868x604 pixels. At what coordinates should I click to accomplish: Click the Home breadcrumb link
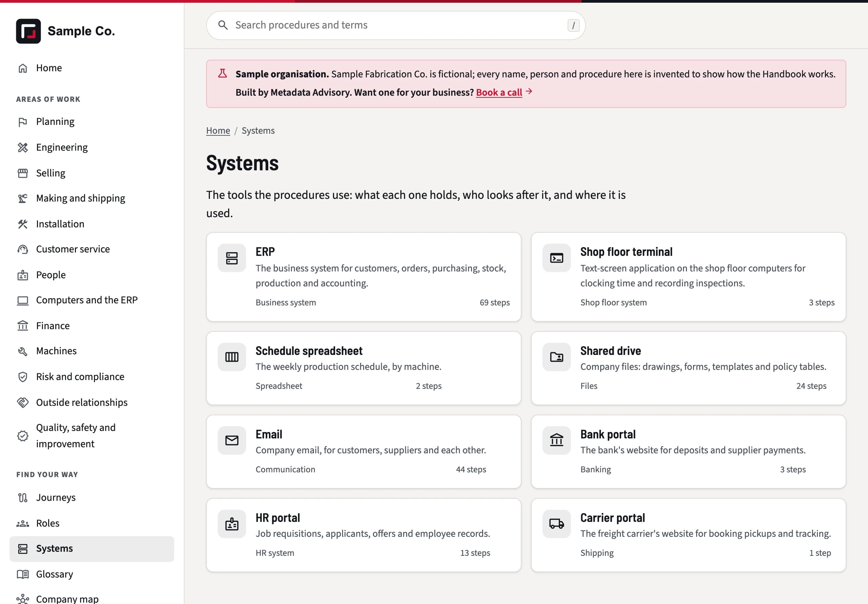[218, 131]
